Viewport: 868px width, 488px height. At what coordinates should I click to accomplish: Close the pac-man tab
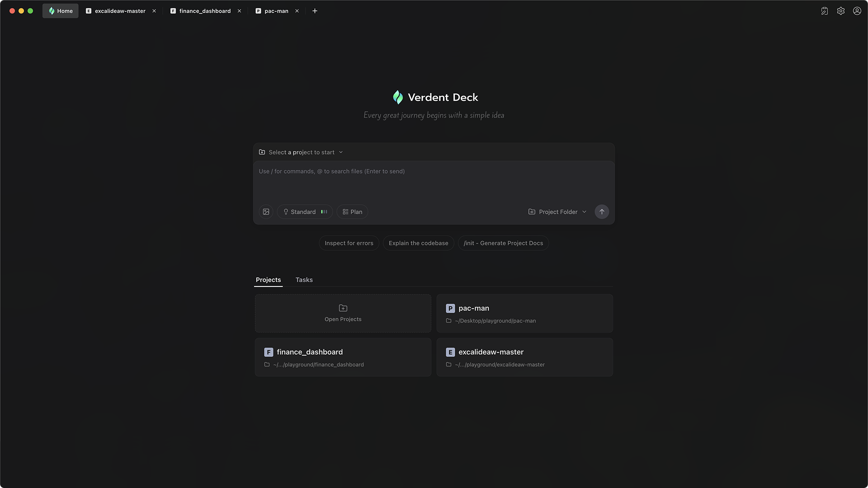[x=297, y=11]
